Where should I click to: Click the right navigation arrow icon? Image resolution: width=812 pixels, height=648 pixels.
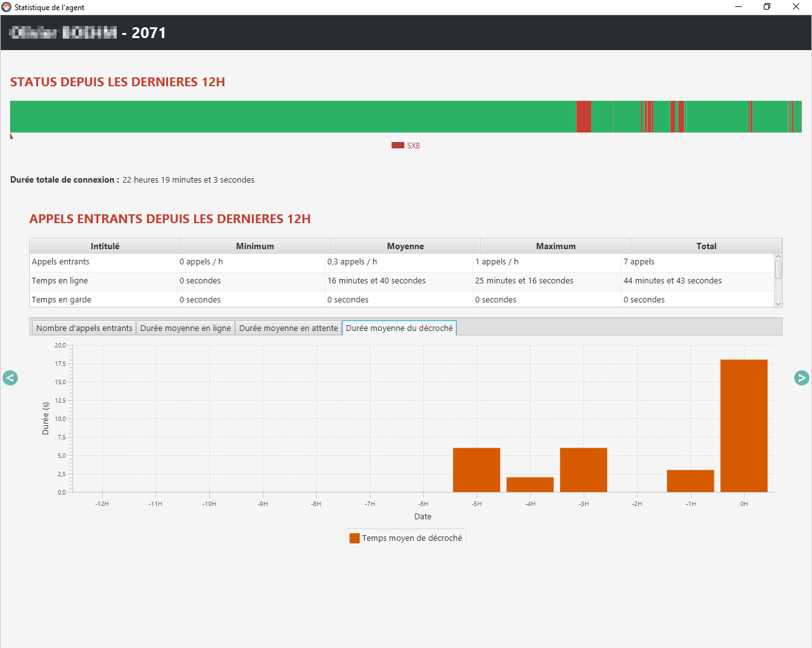click(x=802, y=378)
